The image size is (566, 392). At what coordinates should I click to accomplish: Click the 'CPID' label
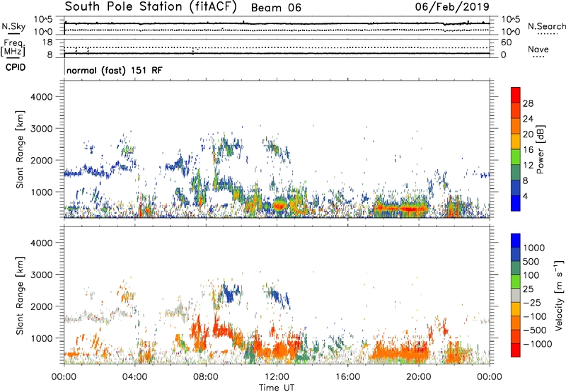click(16, 67)
